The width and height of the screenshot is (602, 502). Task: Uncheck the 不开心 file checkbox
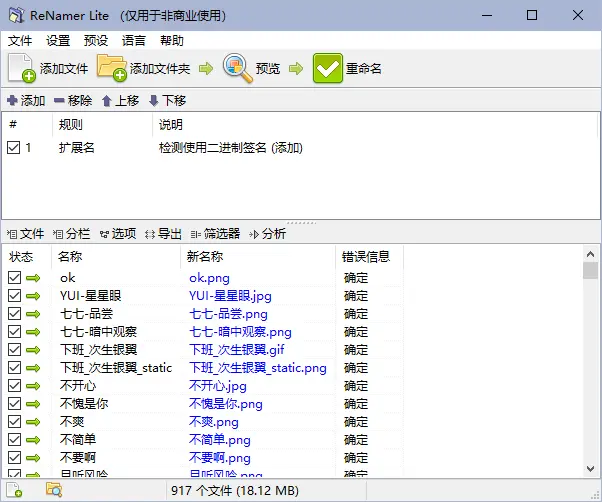coord(14,386)
